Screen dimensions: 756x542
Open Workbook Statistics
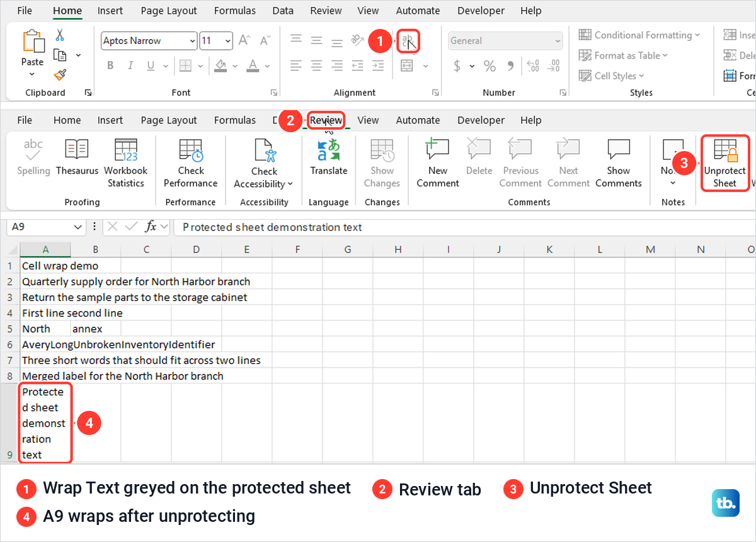[x=126, y=163]
